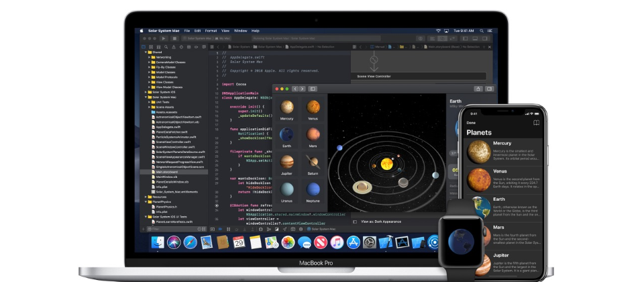Screen dimensions: 644x282
Task: Switch to the Version editor button
Action: coord(452,38)
